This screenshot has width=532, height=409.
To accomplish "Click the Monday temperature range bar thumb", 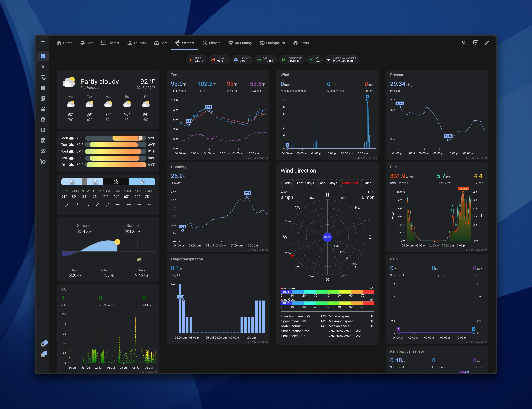I will click(141, 138).
